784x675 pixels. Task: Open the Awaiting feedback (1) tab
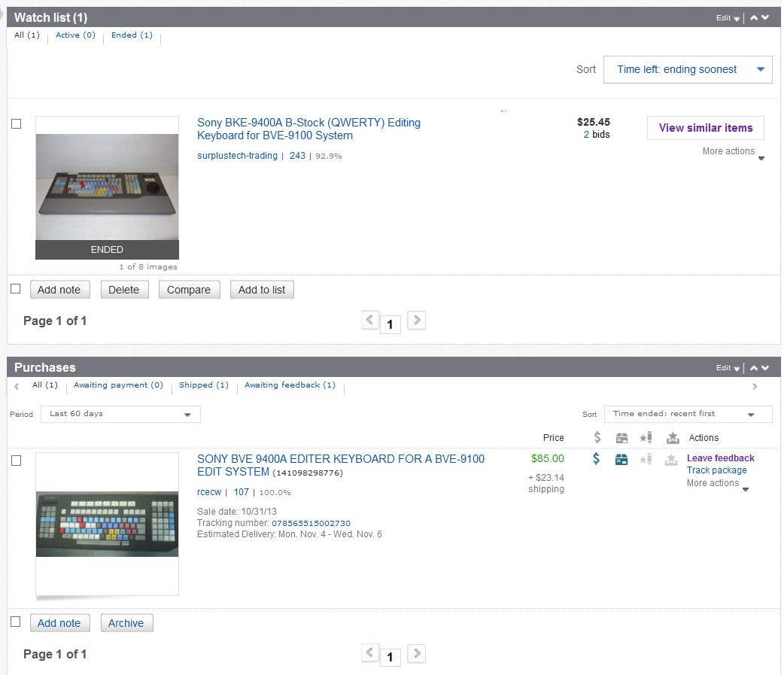tap(290, 385)
